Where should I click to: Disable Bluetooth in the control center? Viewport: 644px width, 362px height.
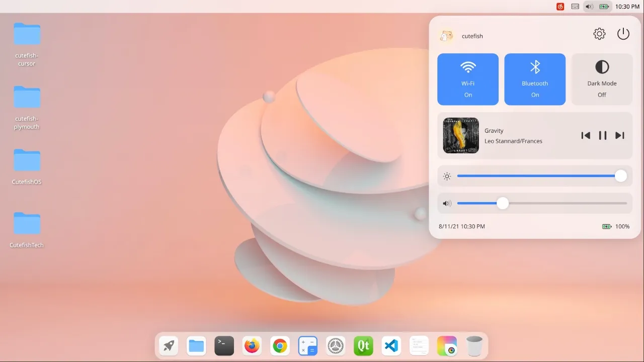click(x=535, y=79)
